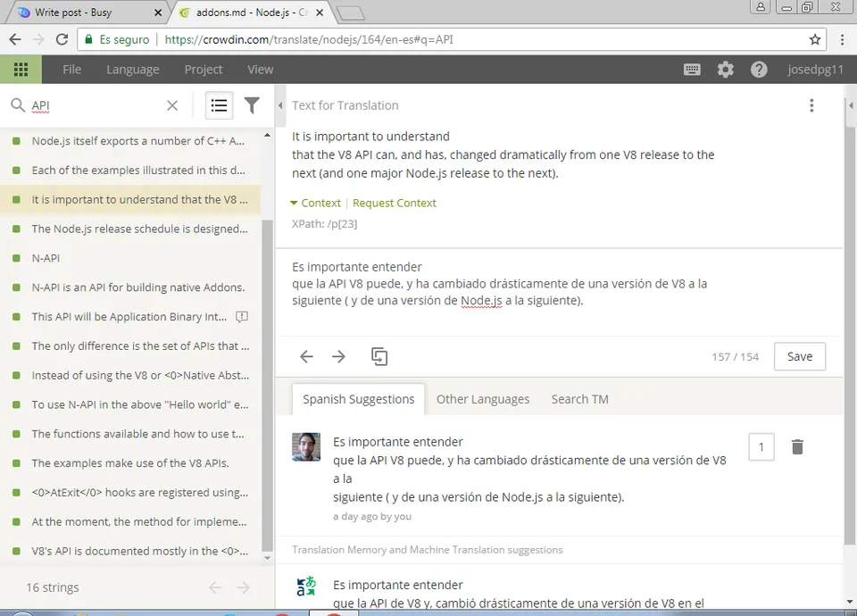Open the Language menu
Viewport: 857px width, 616px height.
133,70
